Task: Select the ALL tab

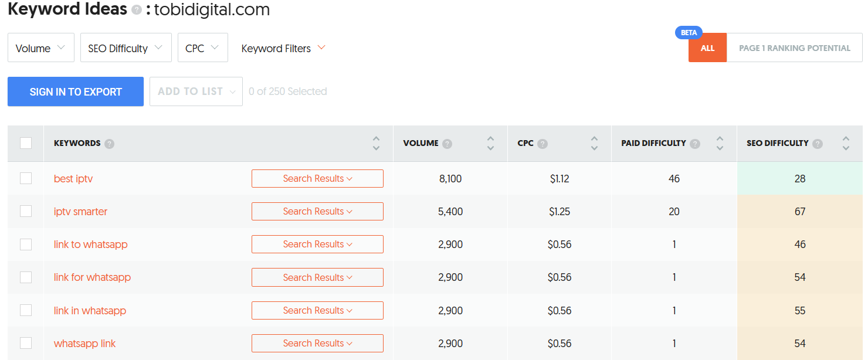Action: pyautogui.click(x=707, y=48)
